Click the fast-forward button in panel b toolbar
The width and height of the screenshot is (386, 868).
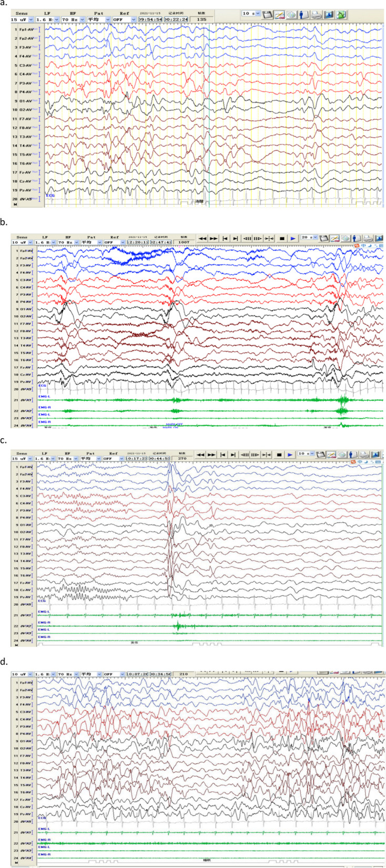[213, 238]
